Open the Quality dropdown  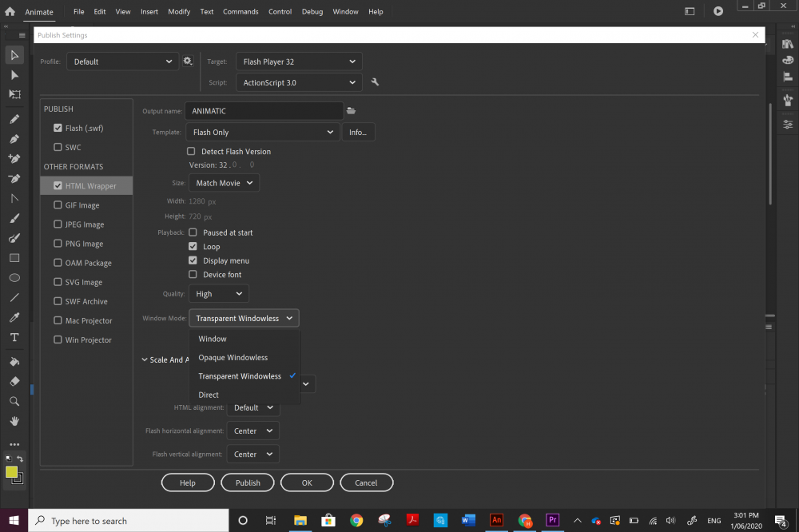[x=219, y=294]
